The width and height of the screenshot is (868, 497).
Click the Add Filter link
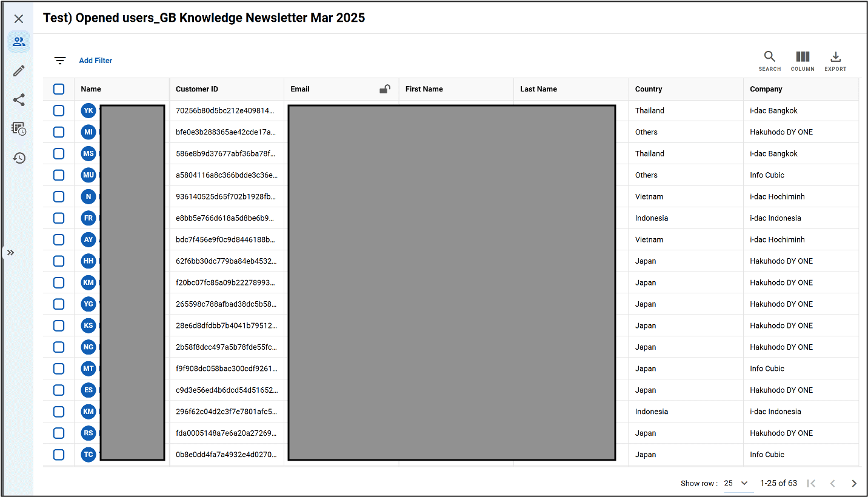point(95,60)
